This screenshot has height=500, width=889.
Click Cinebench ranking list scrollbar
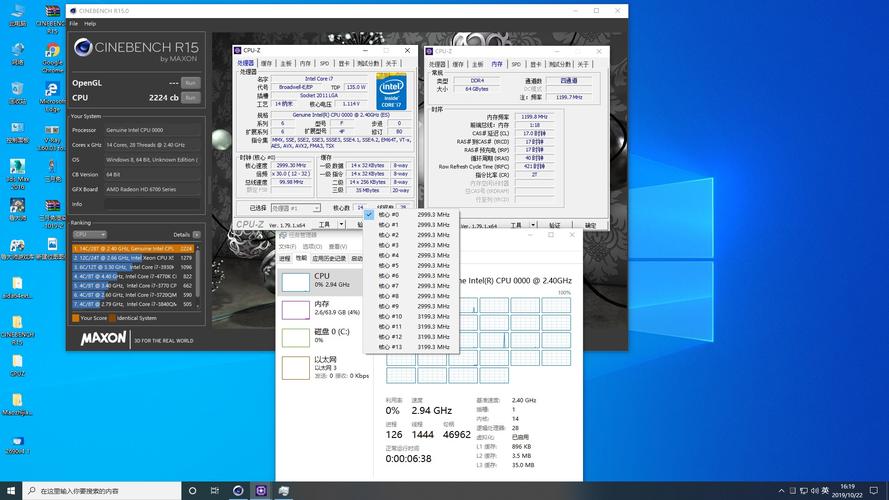[x=197, y=272]
